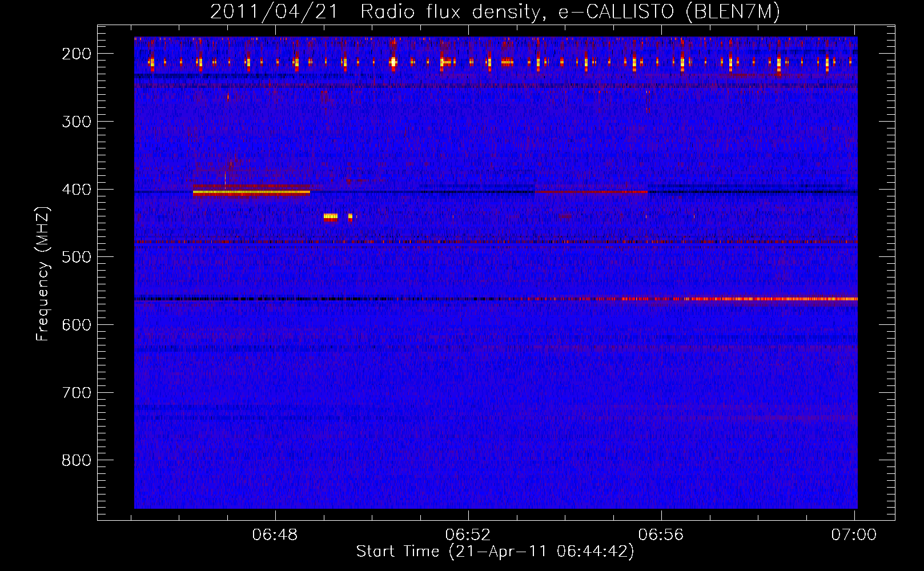This screenshot has height=571, width=924.
Task: Click the 07:00 time tick label
Action: pyautogui.click(x=854, y=535)
